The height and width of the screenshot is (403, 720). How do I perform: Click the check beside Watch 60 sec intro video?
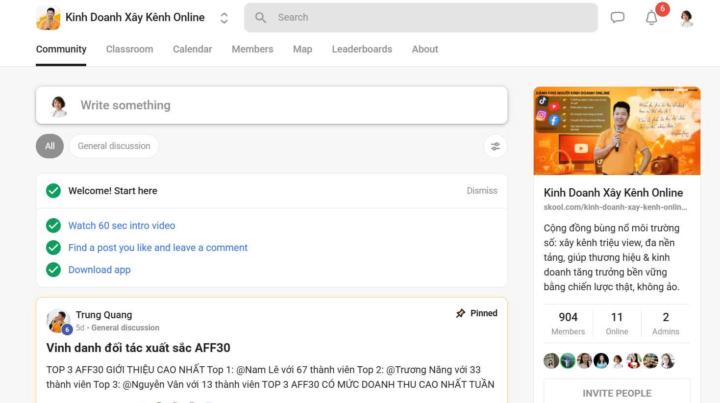tap(53, 225)
